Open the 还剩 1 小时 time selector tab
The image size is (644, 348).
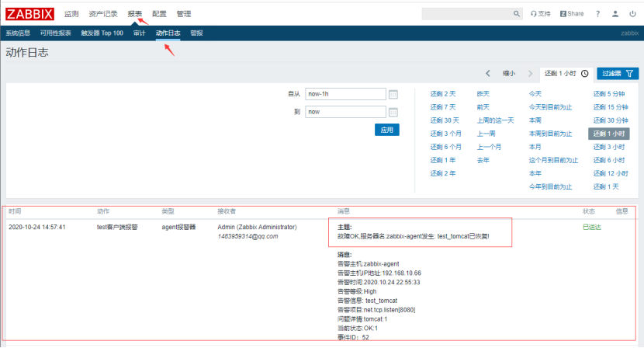click(566, 73)
